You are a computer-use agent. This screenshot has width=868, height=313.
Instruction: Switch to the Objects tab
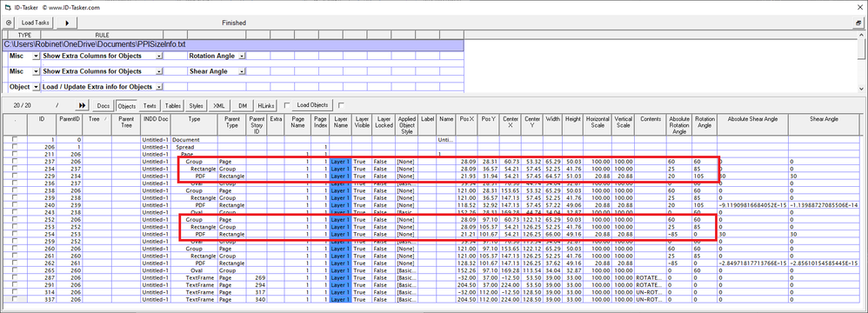click(x=127, y=105)
